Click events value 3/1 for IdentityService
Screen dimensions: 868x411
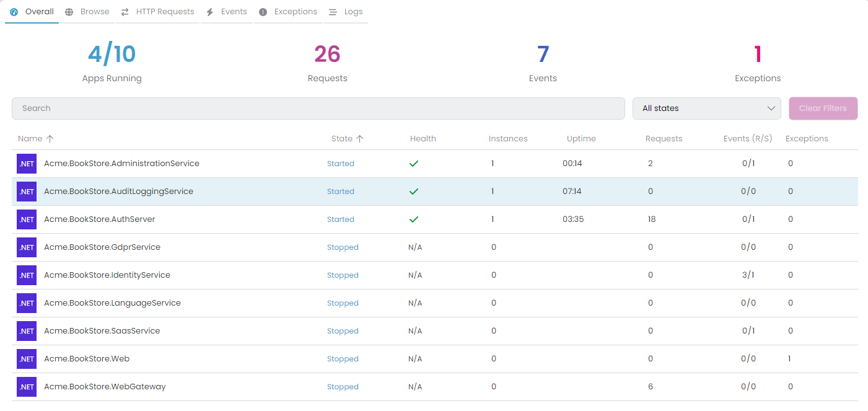(748, 275)
